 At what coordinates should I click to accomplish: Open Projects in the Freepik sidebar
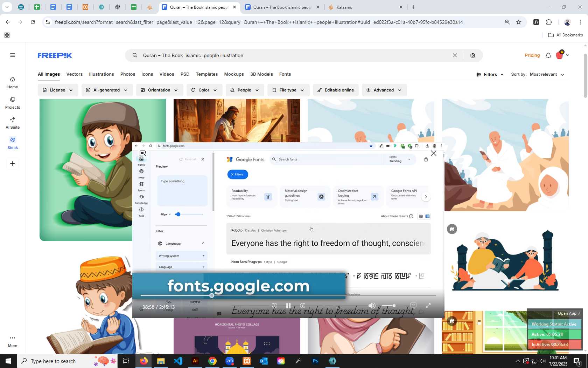pyautogui.click(x=13, y=103)
